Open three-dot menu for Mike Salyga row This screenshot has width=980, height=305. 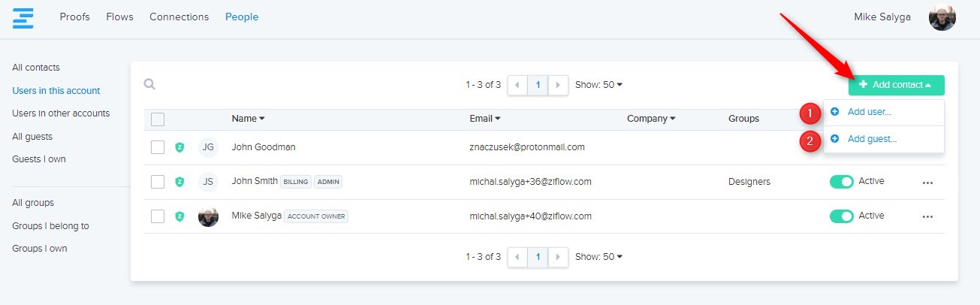927,216
